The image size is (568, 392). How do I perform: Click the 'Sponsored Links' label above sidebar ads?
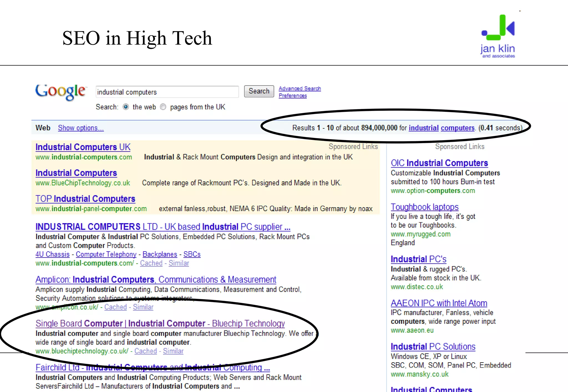tap(460, 146)
